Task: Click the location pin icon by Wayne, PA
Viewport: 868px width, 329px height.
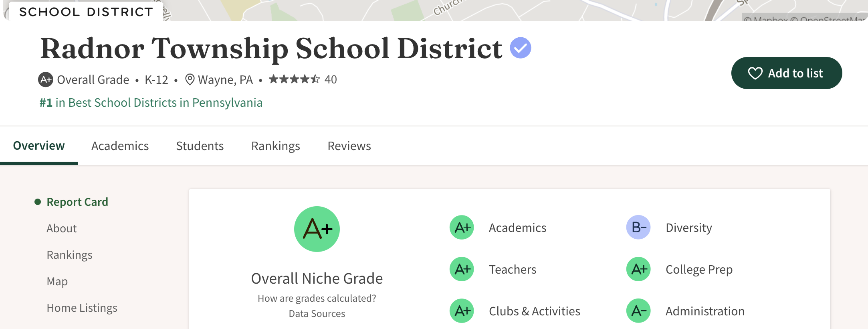Action: tap(190, 79)
